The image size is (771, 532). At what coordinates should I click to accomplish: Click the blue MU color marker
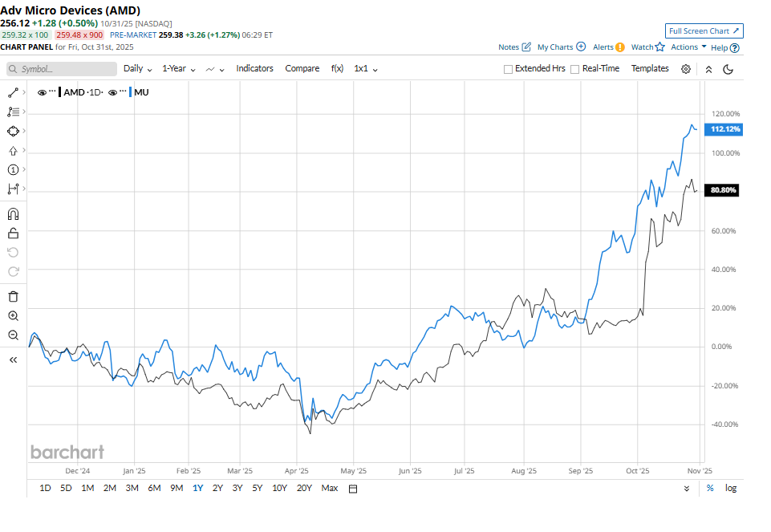click(129, 92)
